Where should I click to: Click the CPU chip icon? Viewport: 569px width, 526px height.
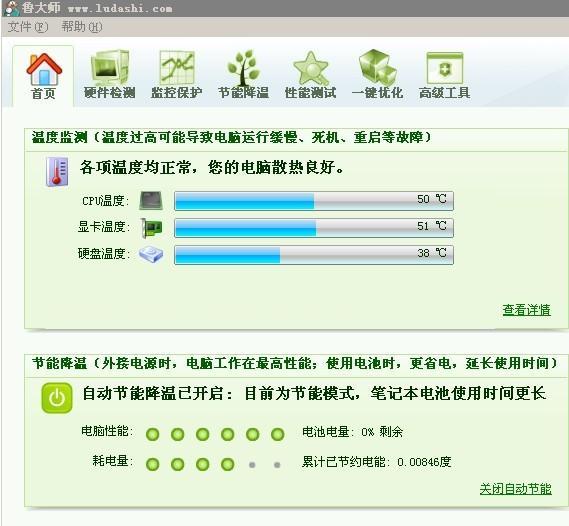point(151,201)
